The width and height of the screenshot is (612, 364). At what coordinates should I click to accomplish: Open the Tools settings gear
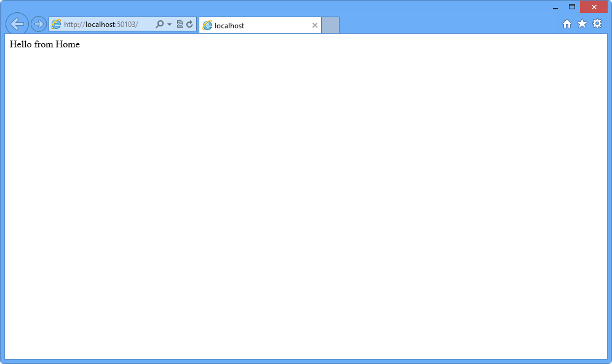597,24
